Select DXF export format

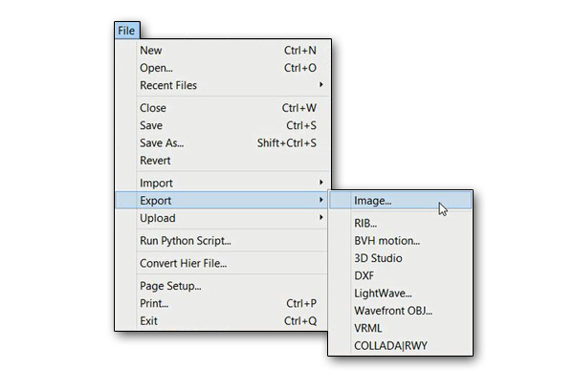click(401, 275)
